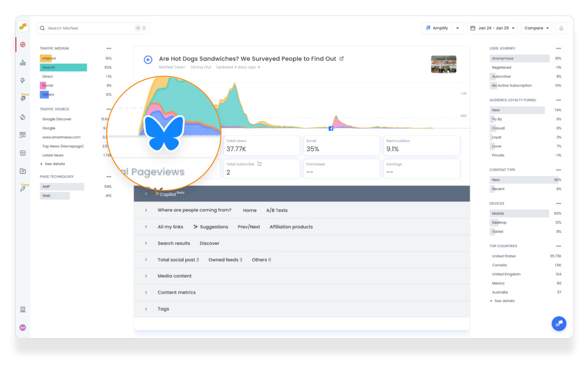
Task: Click See details under Top Countries
Action: [x=504, y=301]
